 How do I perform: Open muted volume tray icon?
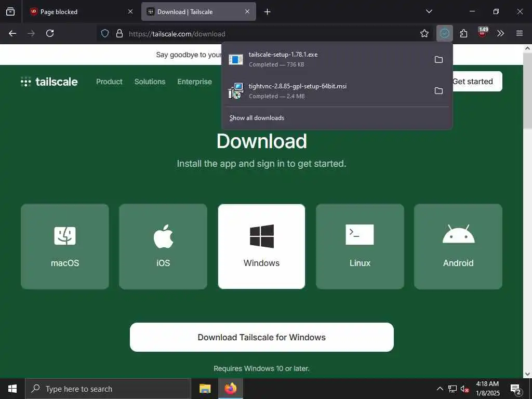tap(464, 389)
